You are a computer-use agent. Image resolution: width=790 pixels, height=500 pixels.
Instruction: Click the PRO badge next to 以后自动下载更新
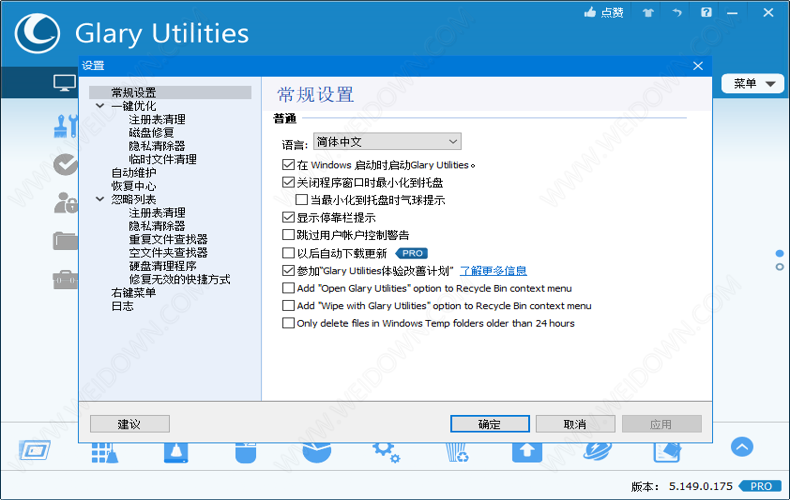pyautogui.click(x=412, y=253)
